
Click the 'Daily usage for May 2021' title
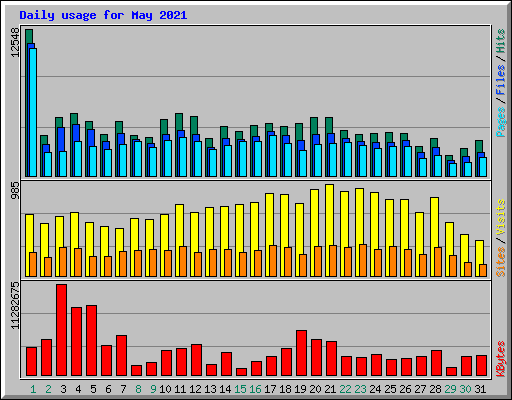103,15
